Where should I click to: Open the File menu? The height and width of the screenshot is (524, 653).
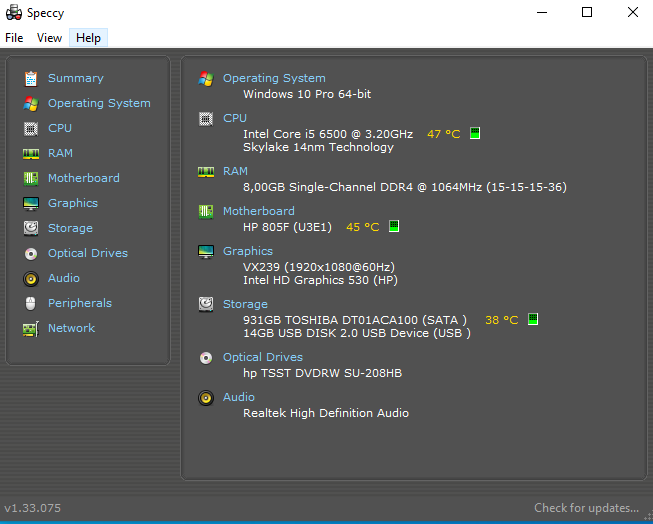pos(14,38)
